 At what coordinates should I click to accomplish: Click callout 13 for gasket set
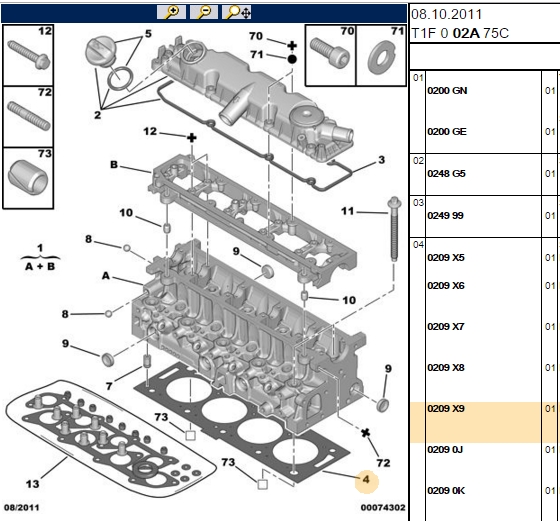point(32,484)
